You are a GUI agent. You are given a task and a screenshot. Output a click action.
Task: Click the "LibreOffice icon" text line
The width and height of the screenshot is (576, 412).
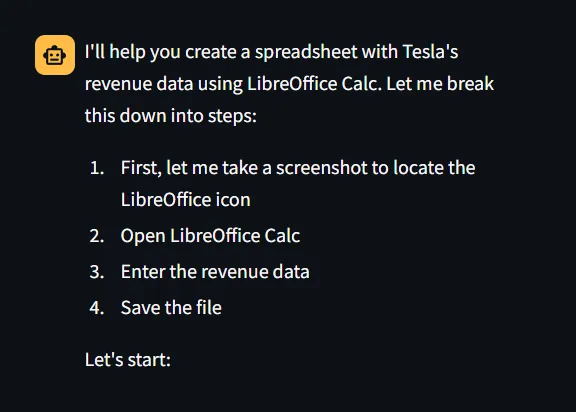click(186, 200)
